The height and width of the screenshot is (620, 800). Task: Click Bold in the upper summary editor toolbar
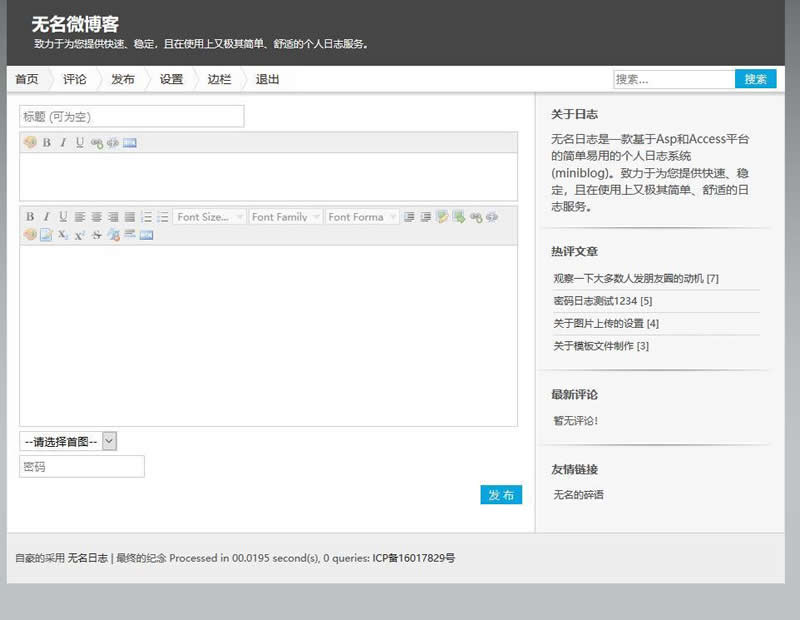coord(46,143)
